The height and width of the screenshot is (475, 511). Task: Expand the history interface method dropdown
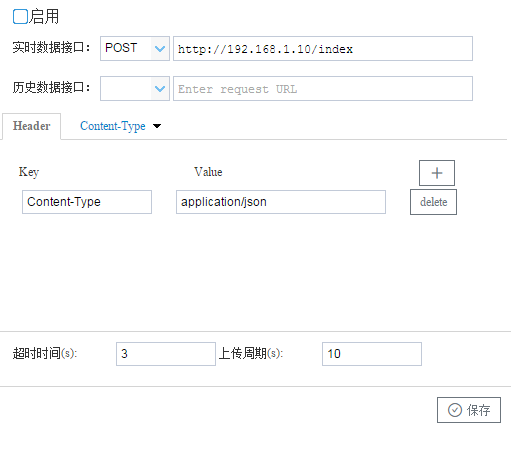(135, 89)
